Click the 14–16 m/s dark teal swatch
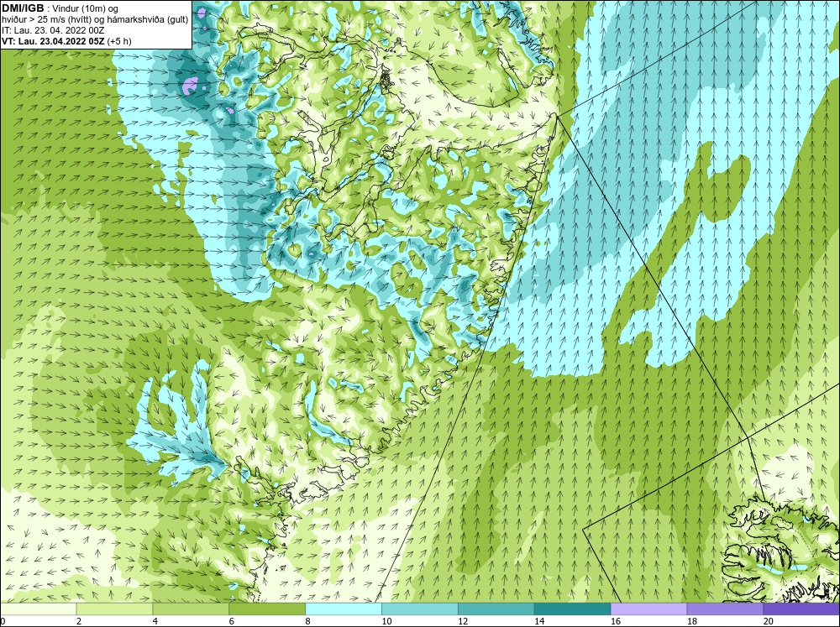The height and width of the screenshot is (627, 840). [x=573, y=609]
